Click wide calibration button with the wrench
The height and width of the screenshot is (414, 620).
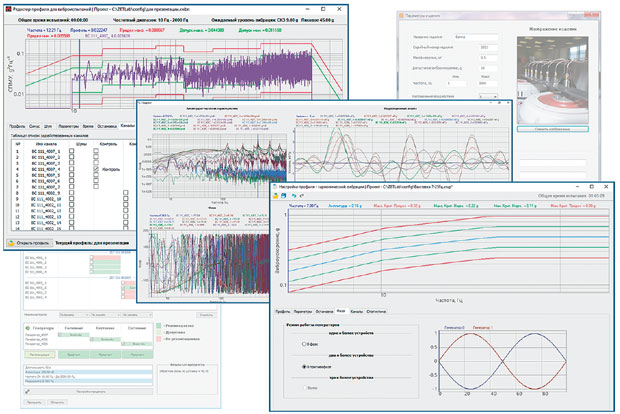click(88, 391)
